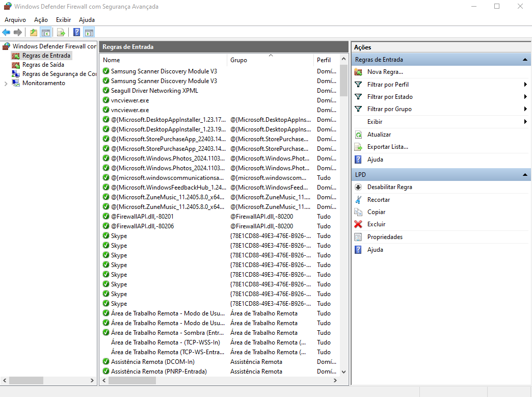Image resolution: width=532 pixels, height=397 pixels.
Task: Toggle the Show/Hide Action Pane toolbar button
Action: point(89,33)
